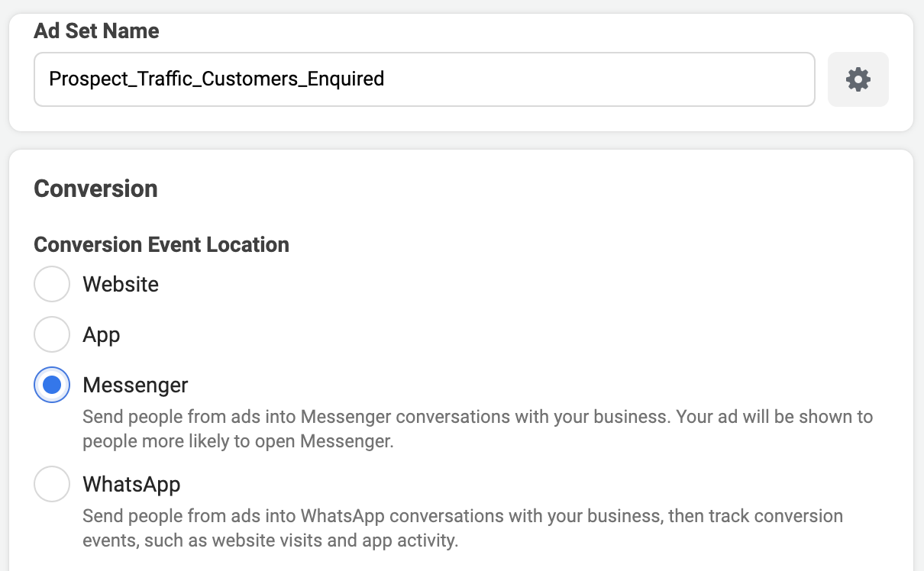
Task: Choose the App conversion location radio
Action: click(x=52, y=334)
